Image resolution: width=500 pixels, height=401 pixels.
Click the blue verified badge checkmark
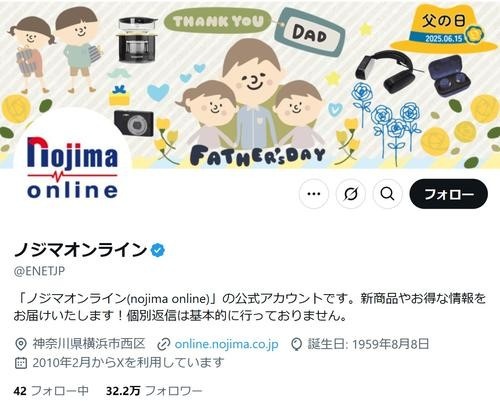(158, 250)
